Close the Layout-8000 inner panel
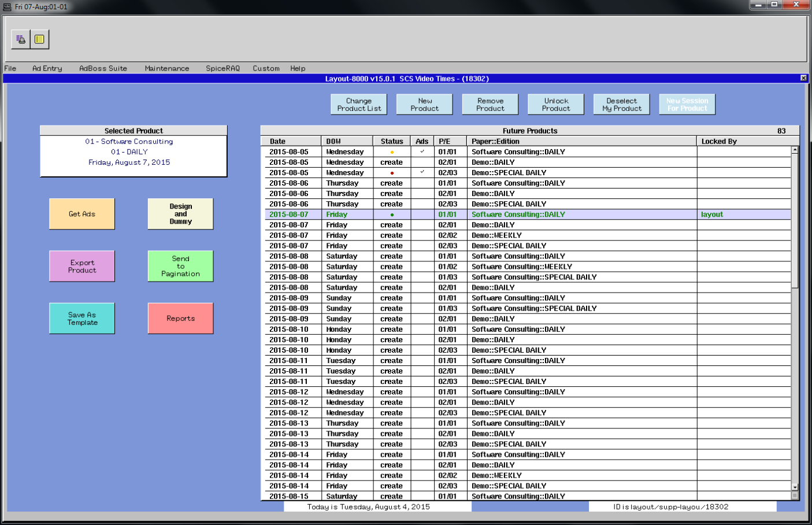812x525 pixels. pyautogui.click(x=803, y=78)
